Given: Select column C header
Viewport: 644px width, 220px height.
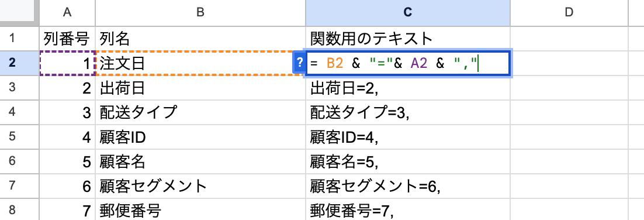Looking at the screenshot, I should [x=408, y=13].
